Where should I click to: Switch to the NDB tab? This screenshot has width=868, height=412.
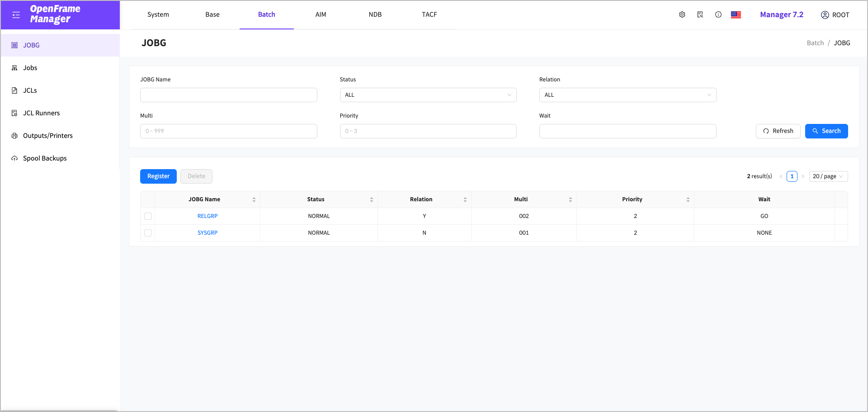click(375, 14)
